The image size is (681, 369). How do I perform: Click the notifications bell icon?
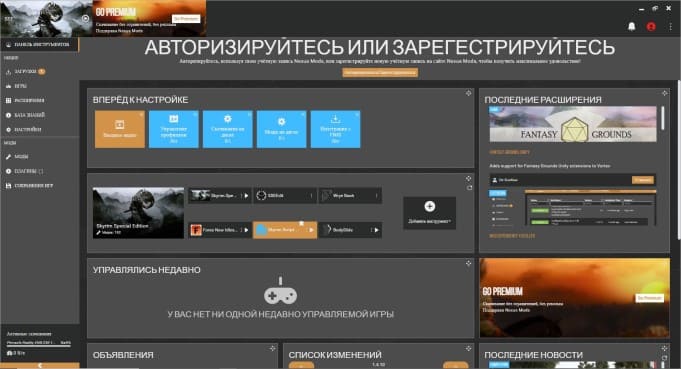631,26
